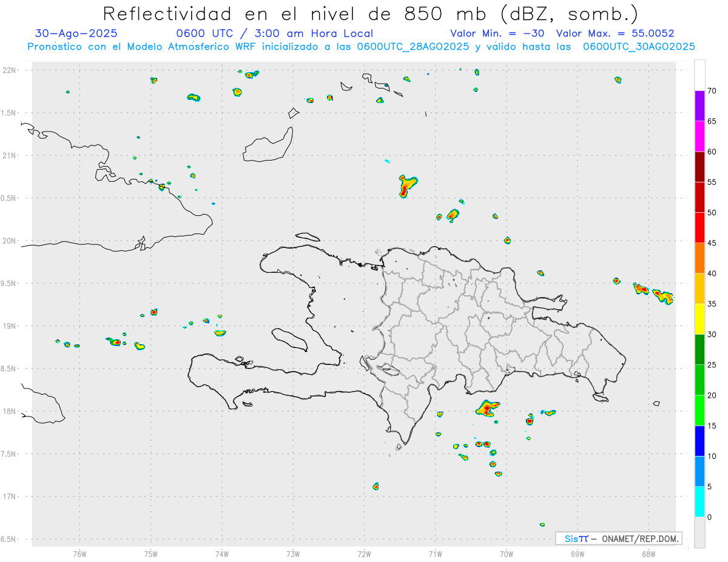Click the storm cell nearest '17N', south of Haiti
The height and width of the screenshot is (562, 728).
coord(376,486)
